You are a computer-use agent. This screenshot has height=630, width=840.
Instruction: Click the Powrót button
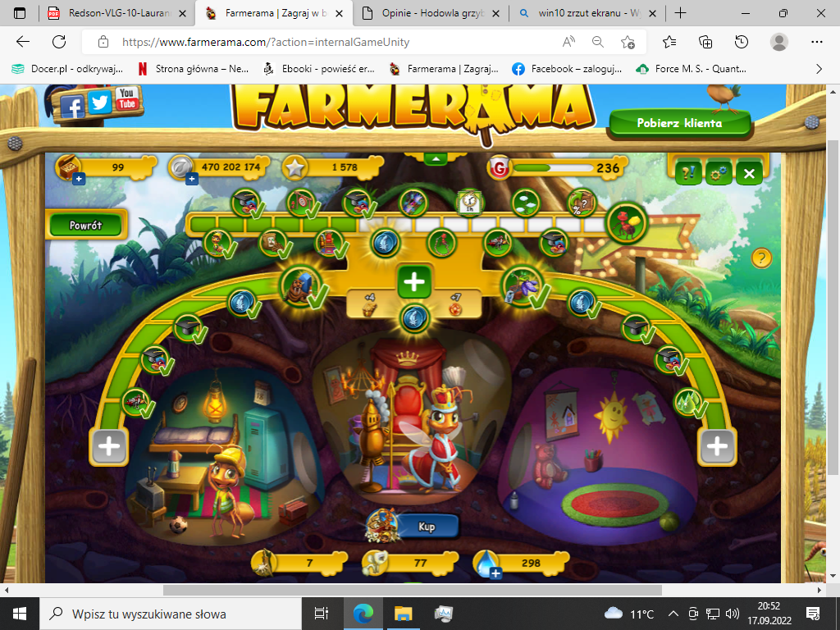(x=85, y=225)
